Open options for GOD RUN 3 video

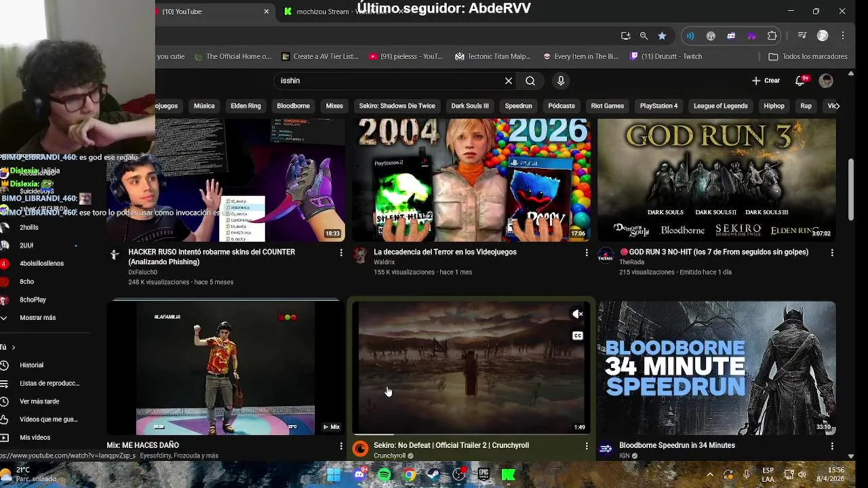[832, 252]
